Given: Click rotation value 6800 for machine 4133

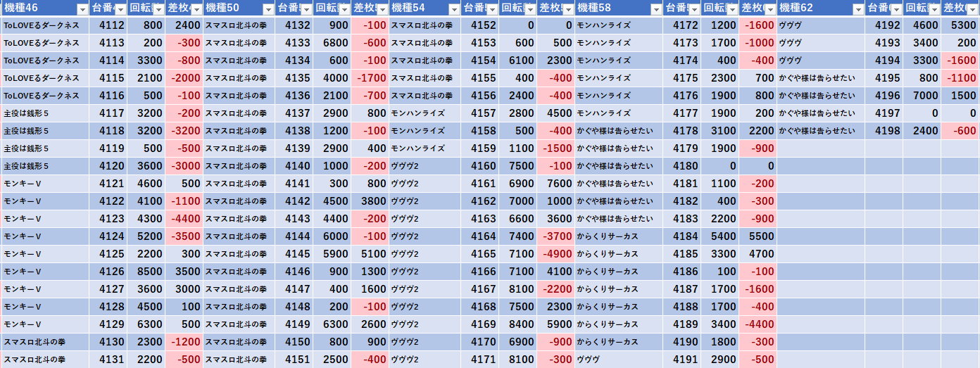Looking at the screenshot, I should (332, 43).
